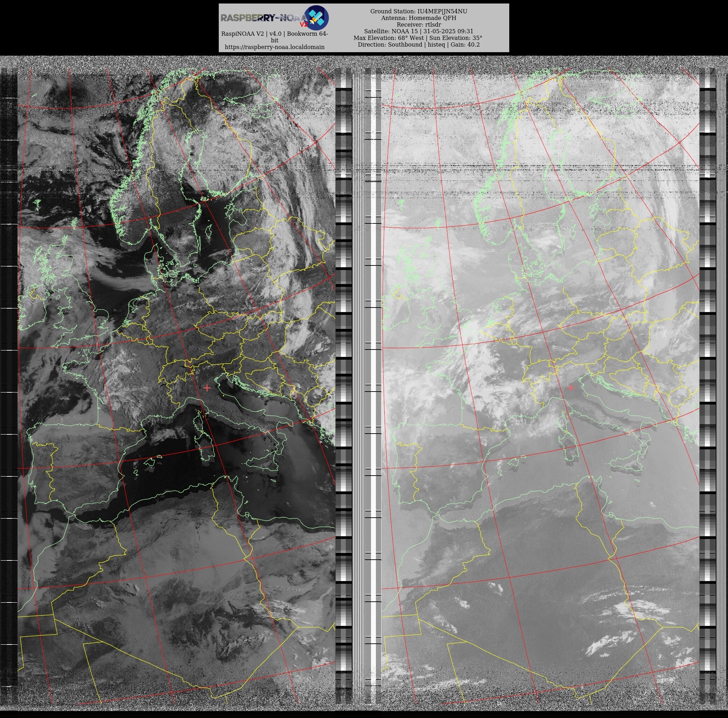Image resolution: width=728 pixels, height=718 pixels.
Task: Select the 'Ground Station: IU4MEP|JN54NU' line
Action: (419, 11)
